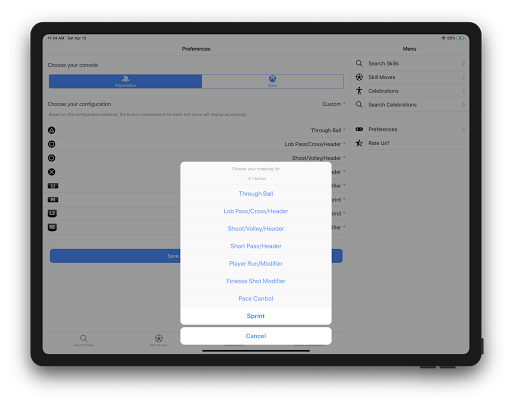Open the Custom configuration dropdown

(x=334, y=104)
